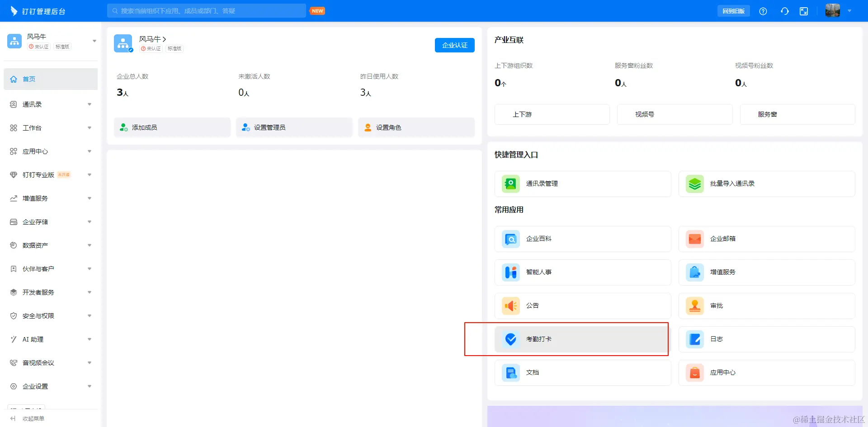Expand the 工作台 submenu arrow

[x=90, y=128]
